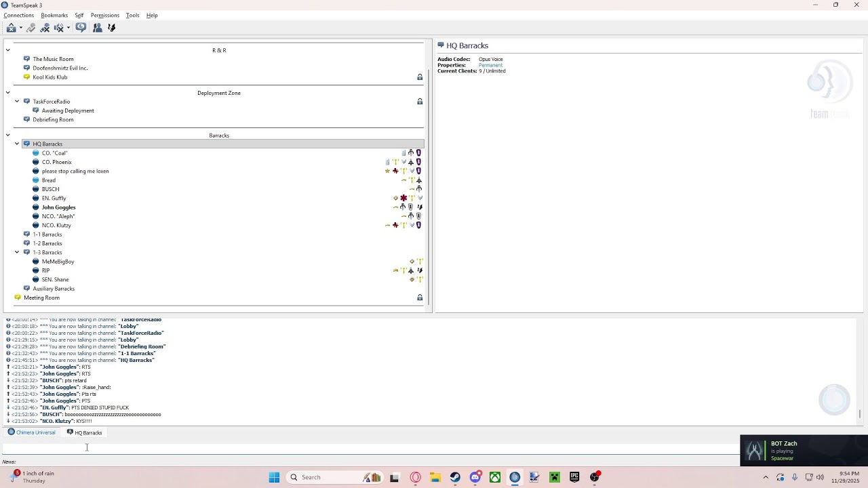
Task: Click the chat log vertical scrollbar
Action: 859,414
